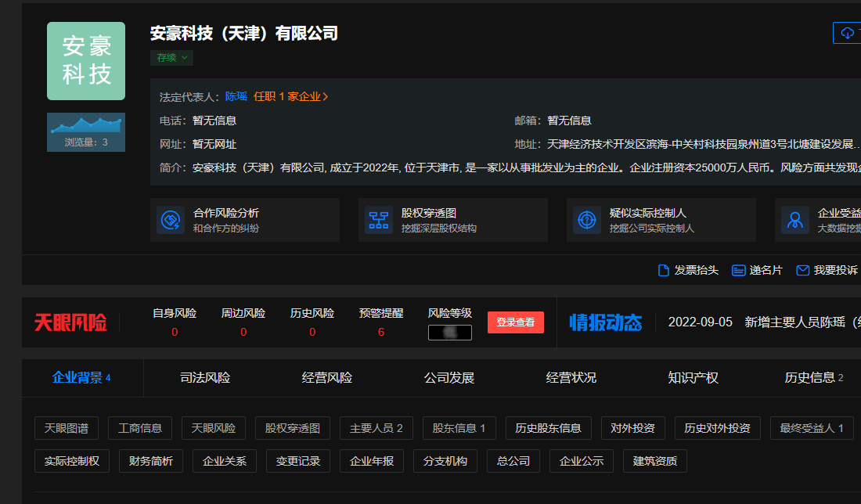Switch to 经营状况 tab

(571, 378)
